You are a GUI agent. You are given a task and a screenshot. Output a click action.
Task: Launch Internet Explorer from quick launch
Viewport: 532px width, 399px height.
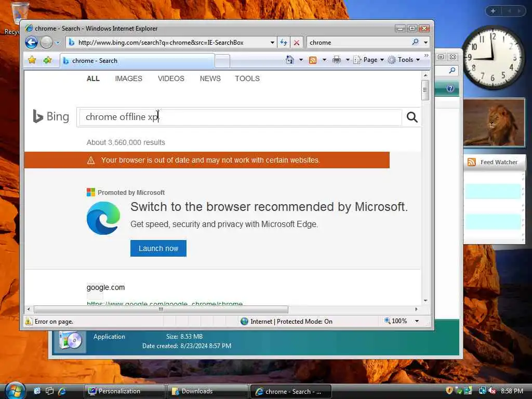point(62,391)
